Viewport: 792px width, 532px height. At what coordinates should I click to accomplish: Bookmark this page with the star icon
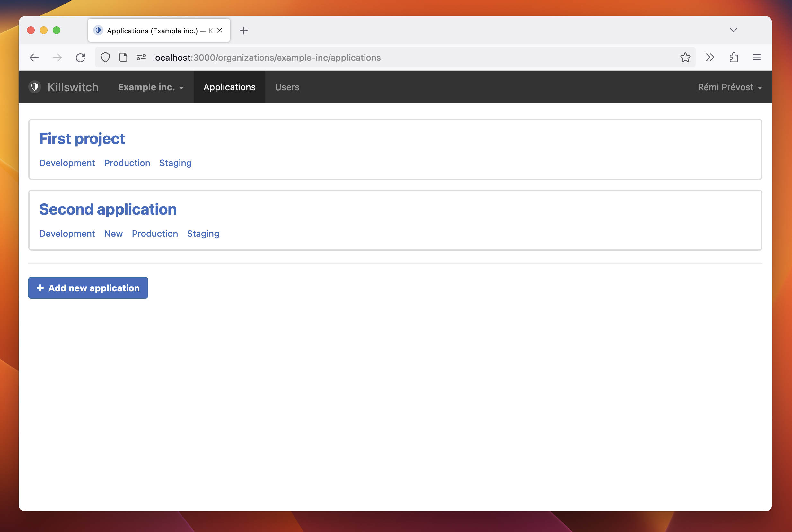point(685,57)
